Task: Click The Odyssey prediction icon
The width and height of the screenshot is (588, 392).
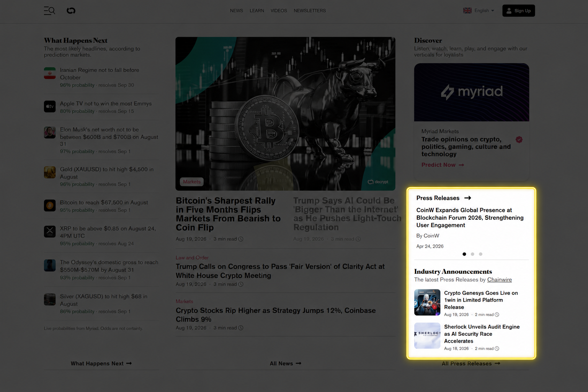Action: [50, 265]
